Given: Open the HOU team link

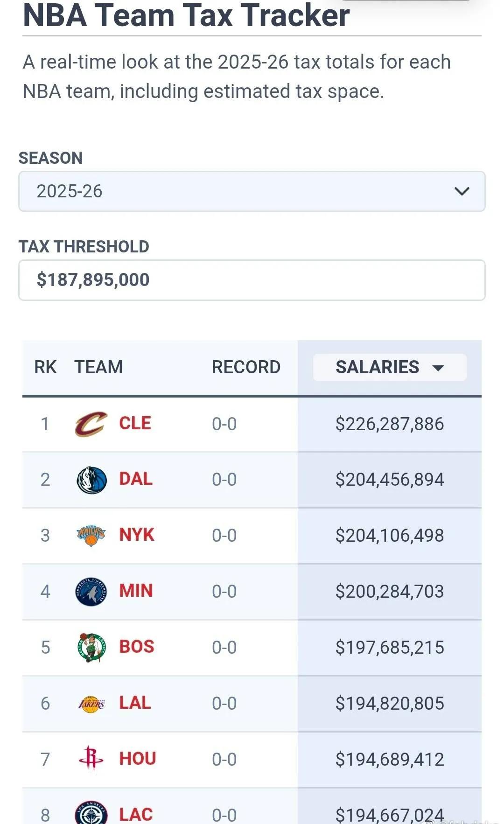Looking at the screenshot, I should [138, 759].
